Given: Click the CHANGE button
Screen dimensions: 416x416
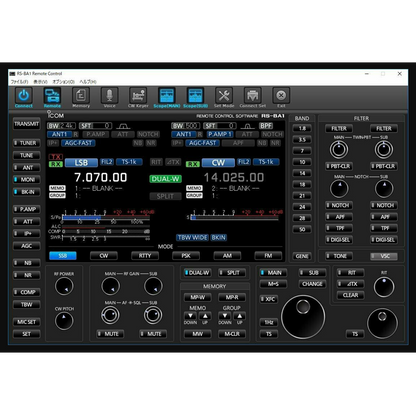Looking at the screenshot, I should tap(312, 284).
